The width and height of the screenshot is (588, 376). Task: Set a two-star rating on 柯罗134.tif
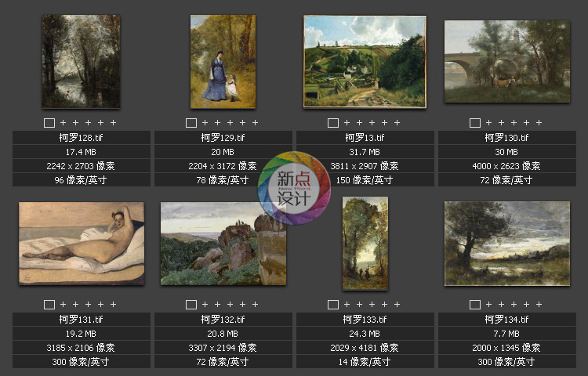502,305
